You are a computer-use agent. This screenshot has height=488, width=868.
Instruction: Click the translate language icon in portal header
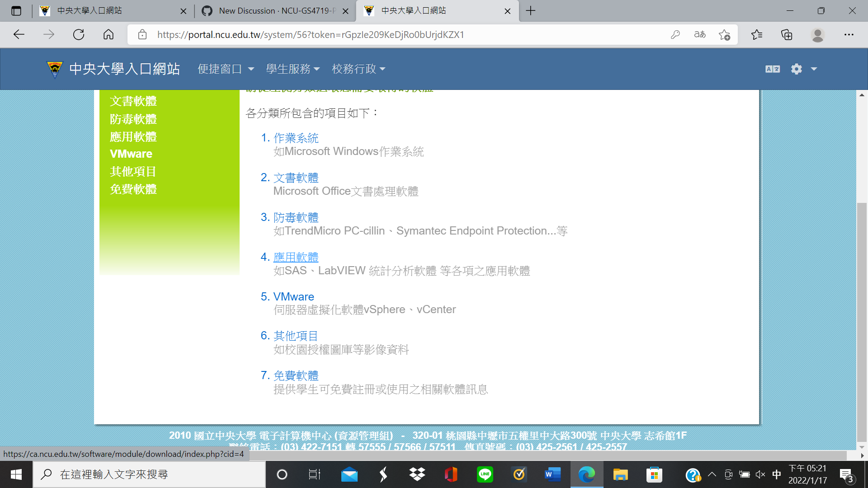click(772, 69)
